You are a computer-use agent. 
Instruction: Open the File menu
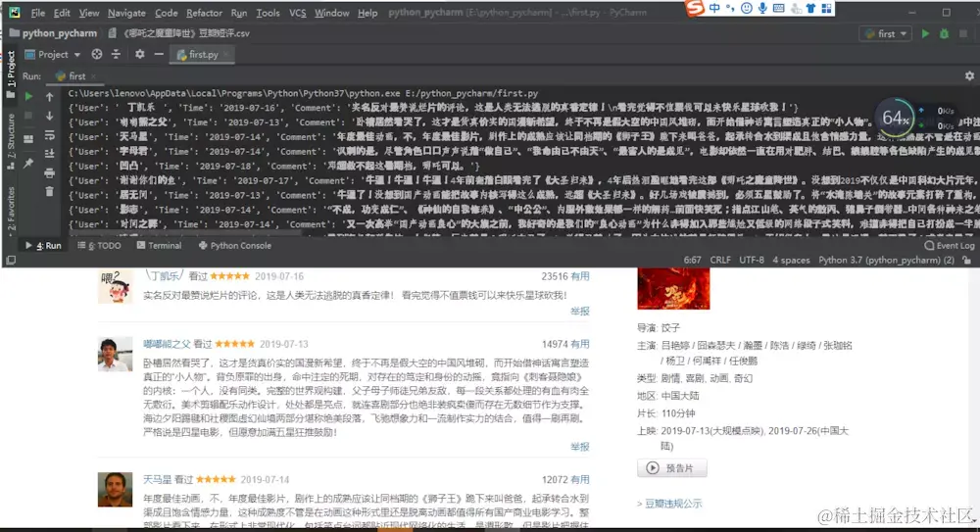coord(38,13)
